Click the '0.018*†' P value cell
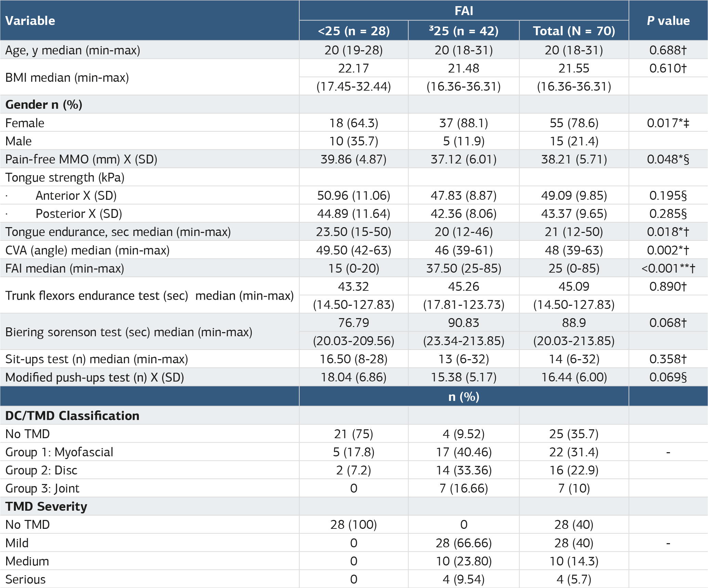This screenshot has height=588, width=708. (668, 232)
